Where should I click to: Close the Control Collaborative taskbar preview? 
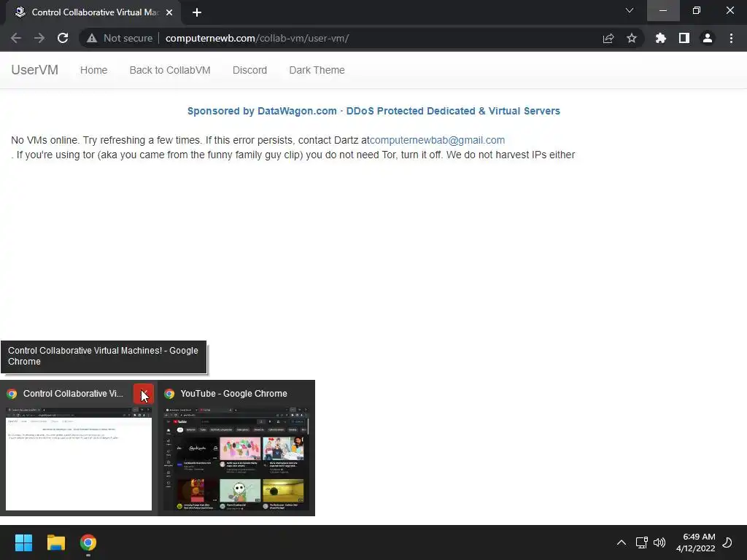coord(144,394)
